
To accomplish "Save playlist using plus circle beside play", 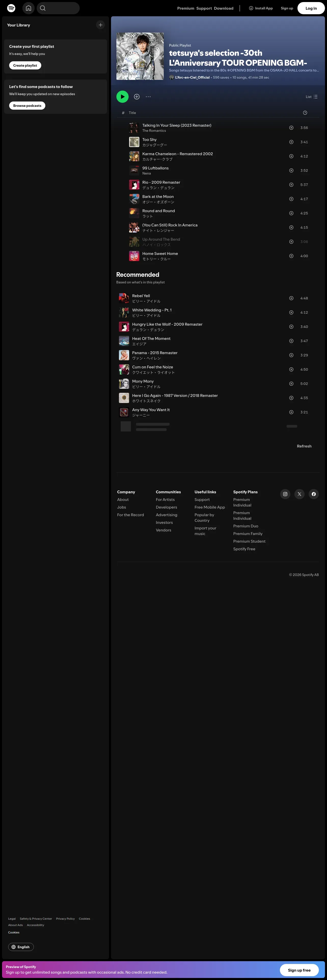I will click(x=137, y=97).
